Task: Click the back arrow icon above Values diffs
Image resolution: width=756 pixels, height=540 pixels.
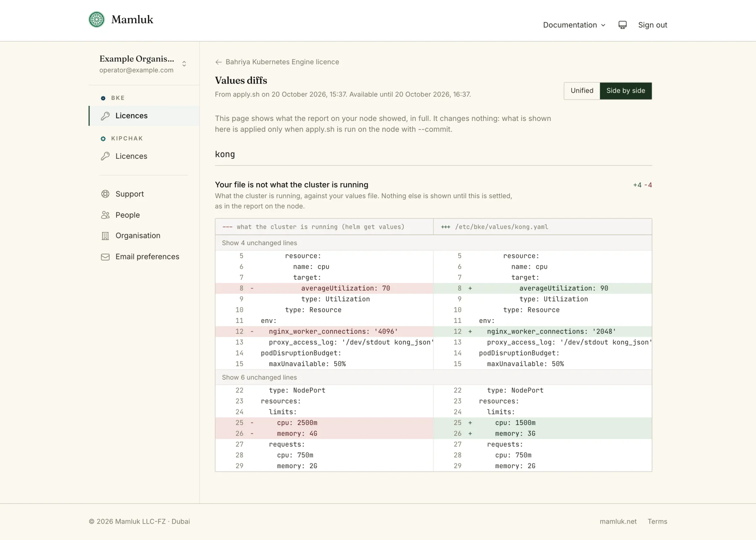Action: (x=218, y=62)
